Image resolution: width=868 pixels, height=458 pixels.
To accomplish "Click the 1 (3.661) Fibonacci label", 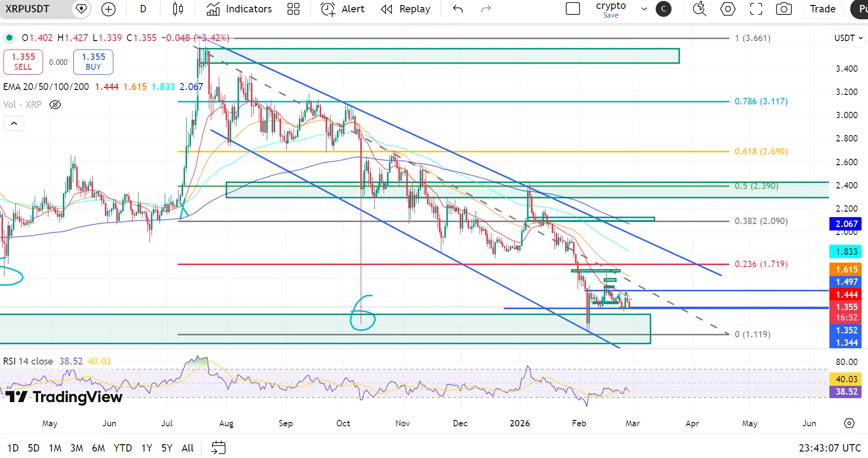I will [x=753, y=38].
